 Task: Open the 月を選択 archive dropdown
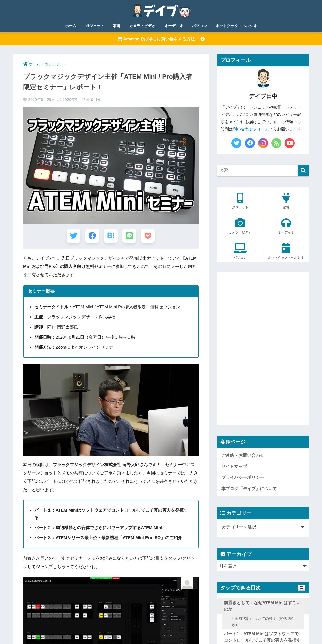click(263, 566)
